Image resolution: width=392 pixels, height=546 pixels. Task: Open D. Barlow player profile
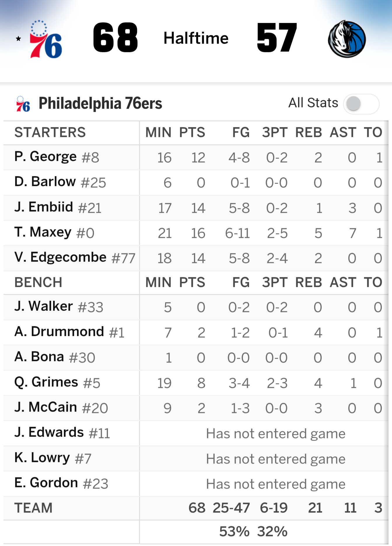(45, 182)
